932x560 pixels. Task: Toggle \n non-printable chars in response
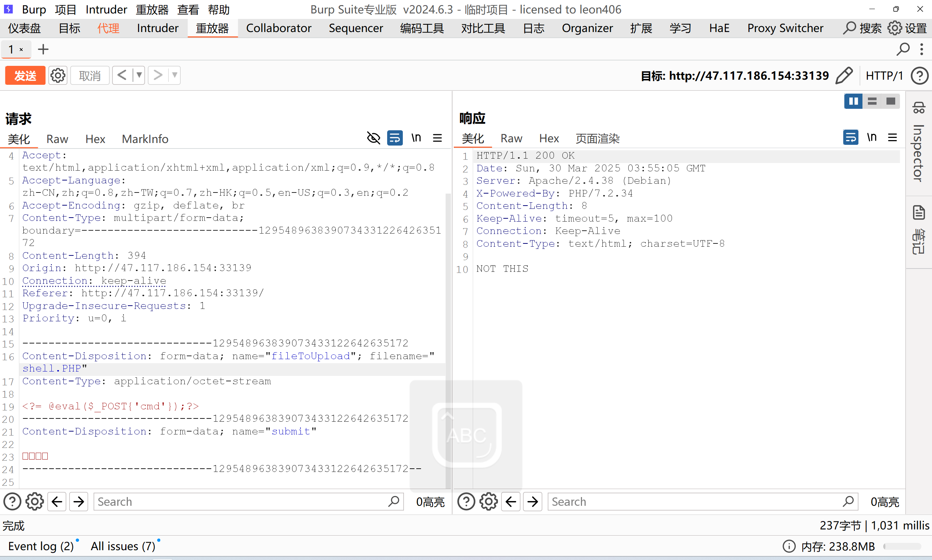coord(872,137)
